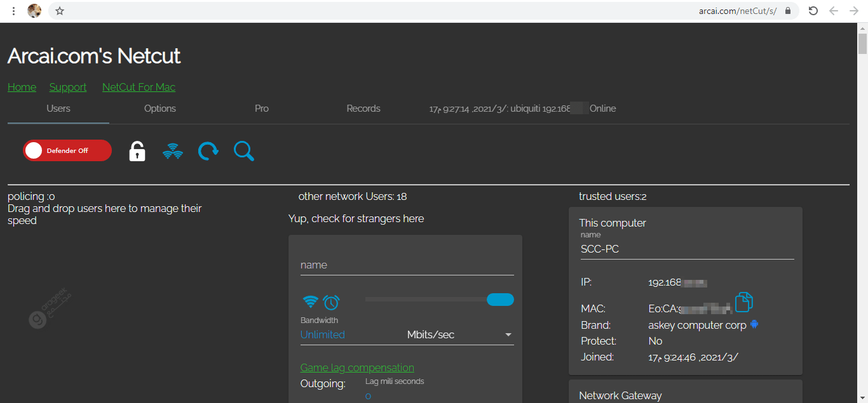This screenshot has height=403, width=868.
Task: Reload the browser page
Action: (x=813, y=11)
